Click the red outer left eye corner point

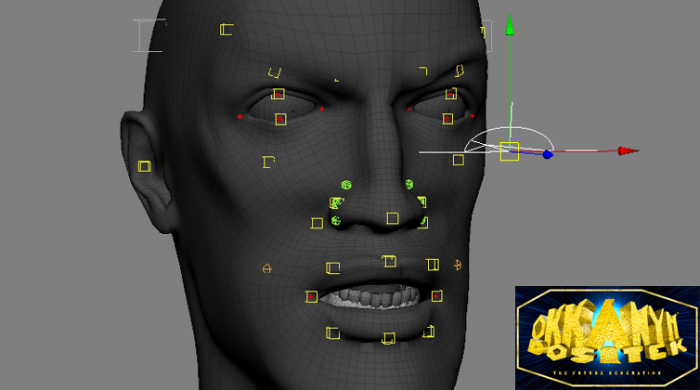(240, 116)
